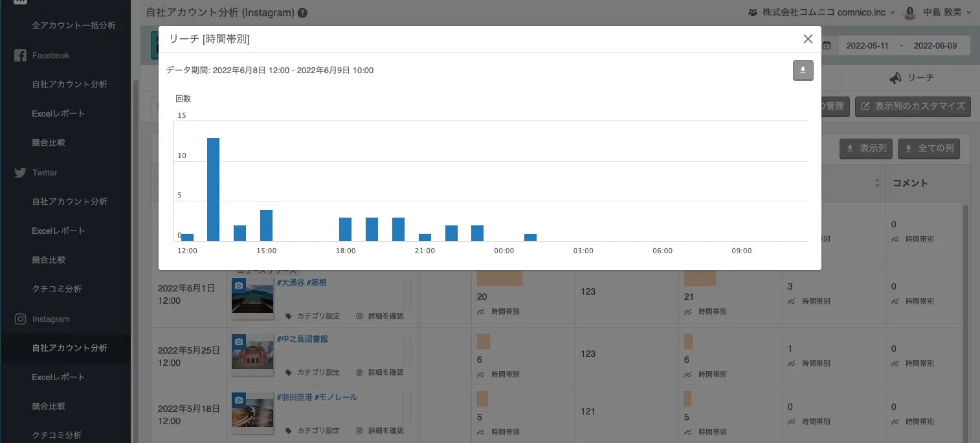Open the #羽田空港 #モノレール post link
This screenshot has height=443, width=980.
(x=317, y=396)
